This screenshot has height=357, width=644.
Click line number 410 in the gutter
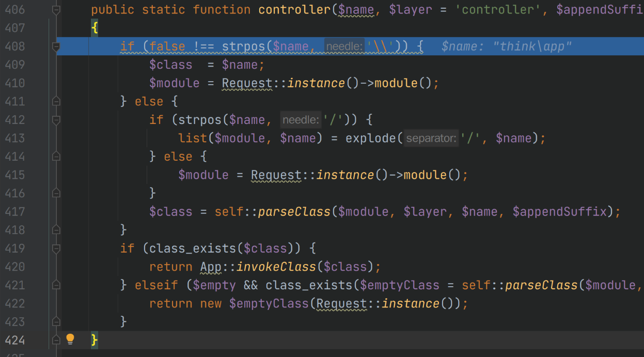14,83
